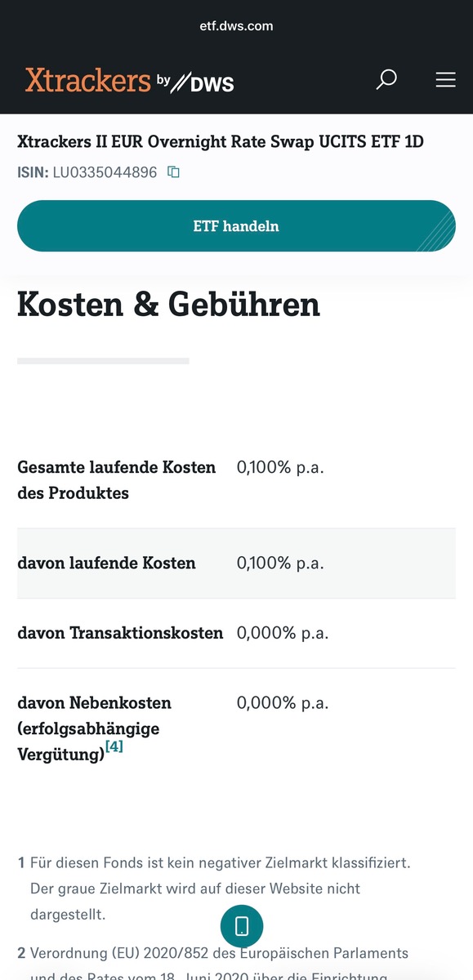Tap the floating teal phone icon
Screen dimensions: 473x980
(242, 926)
